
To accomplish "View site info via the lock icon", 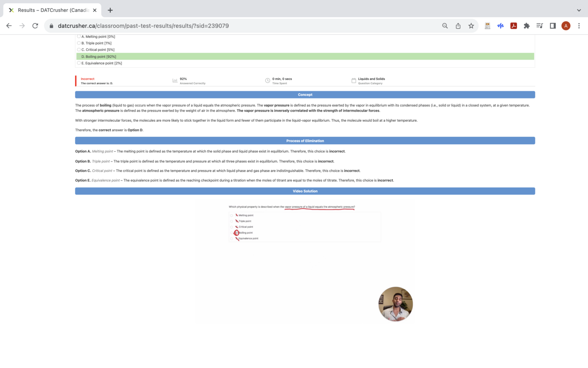I will point(52,26).
